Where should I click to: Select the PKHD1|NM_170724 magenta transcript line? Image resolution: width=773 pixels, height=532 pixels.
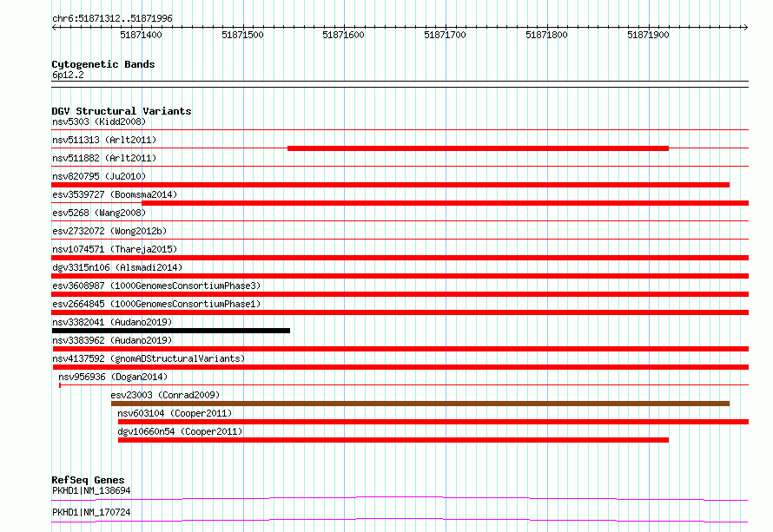click(400, 520)
